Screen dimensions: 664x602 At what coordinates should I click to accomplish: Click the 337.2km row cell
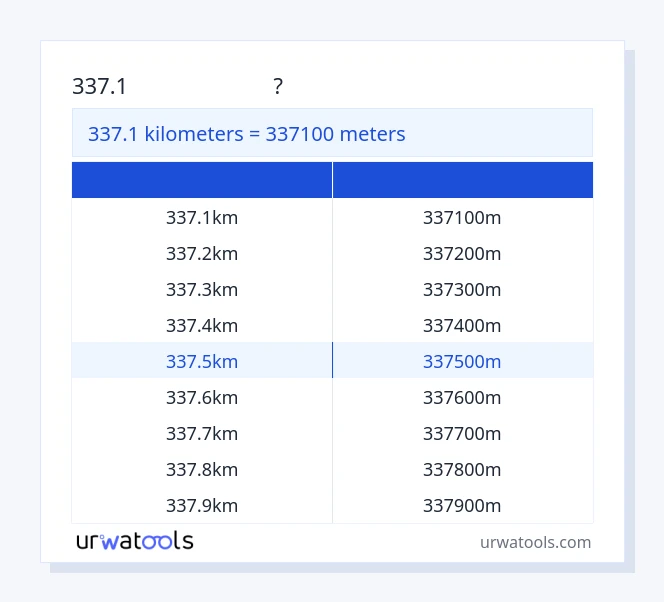tap(202, 253)
